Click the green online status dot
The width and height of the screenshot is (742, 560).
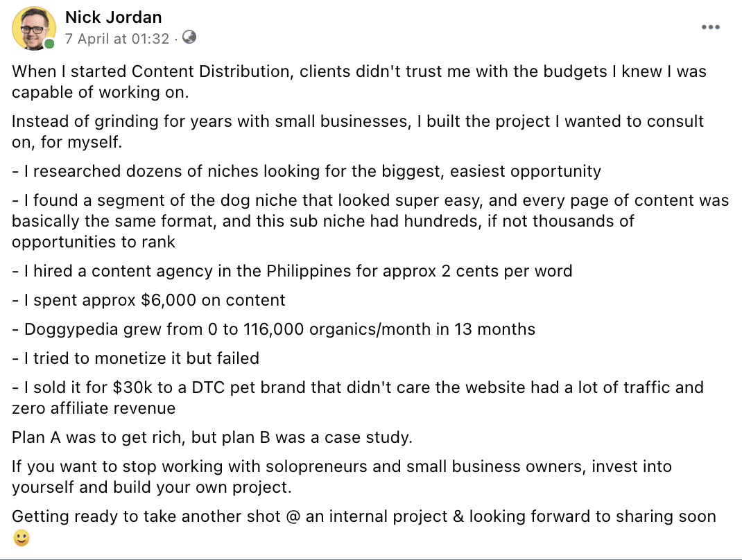click(49, 44)
